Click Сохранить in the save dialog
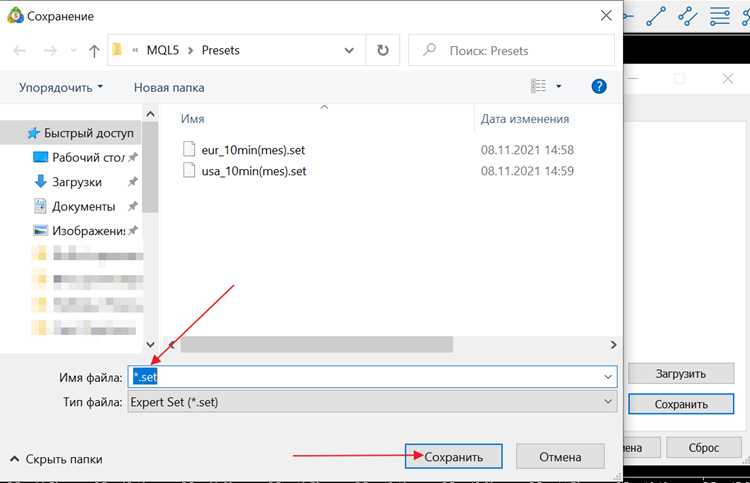750x483 pixels. pos(453,457)
